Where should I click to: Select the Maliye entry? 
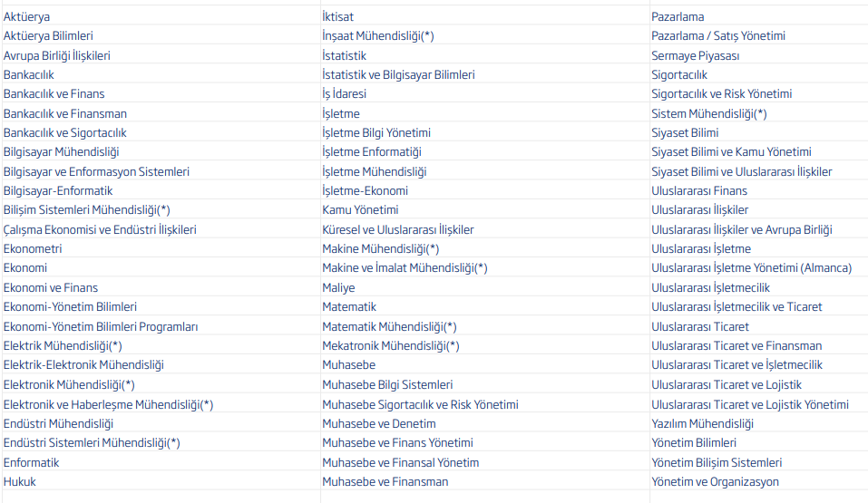(x=339, y=287)
